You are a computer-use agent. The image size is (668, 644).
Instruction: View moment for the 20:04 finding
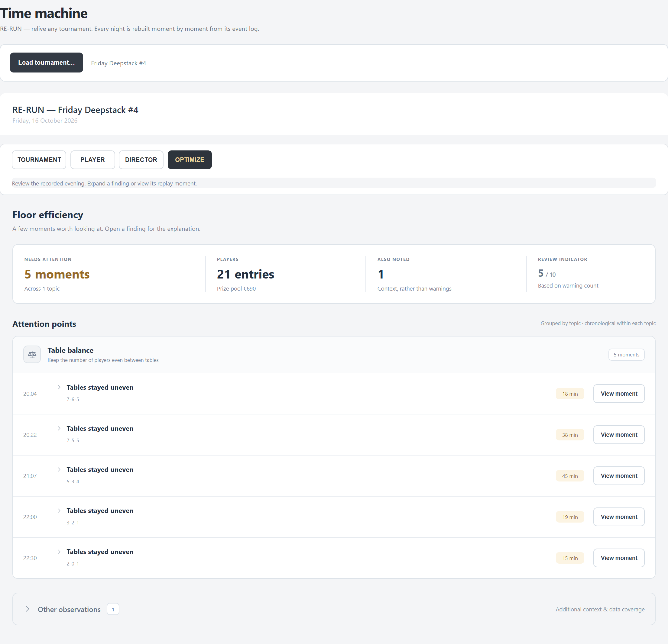(619, 394)
